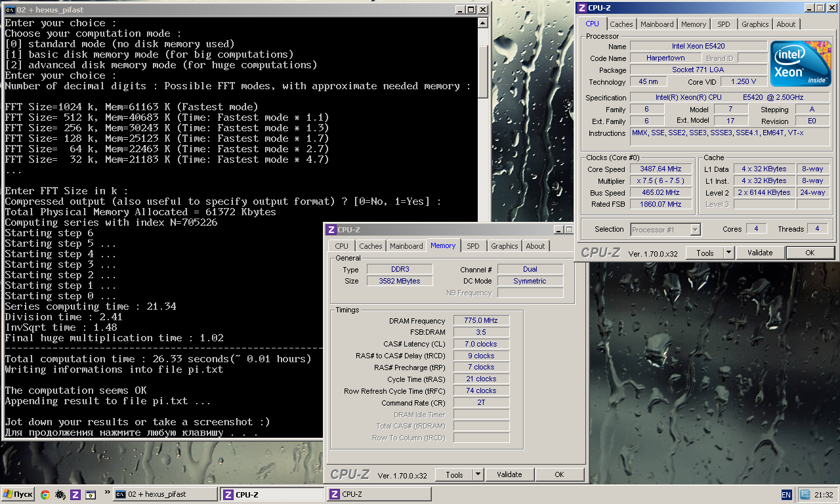Open Memory tab in the top-right CPU-Z window

tap(694, 24)
